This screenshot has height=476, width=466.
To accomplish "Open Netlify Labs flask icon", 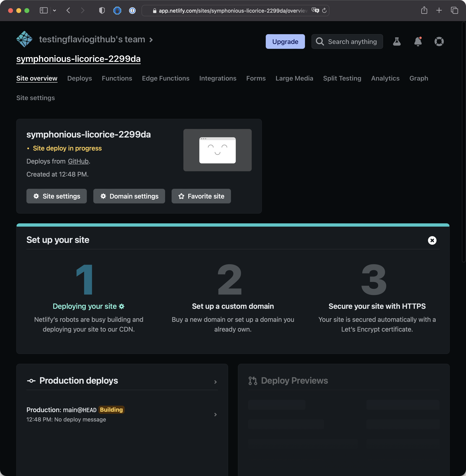I will 397,42.
